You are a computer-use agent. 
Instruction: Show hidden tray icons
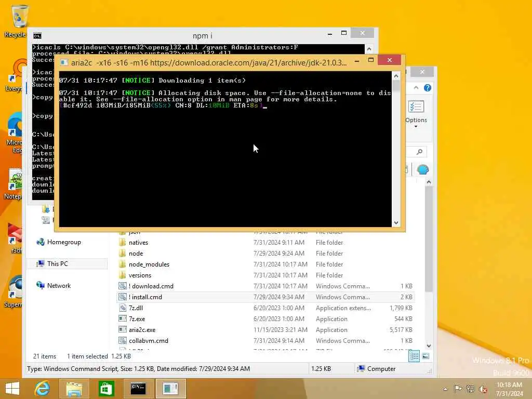(445, 389)
